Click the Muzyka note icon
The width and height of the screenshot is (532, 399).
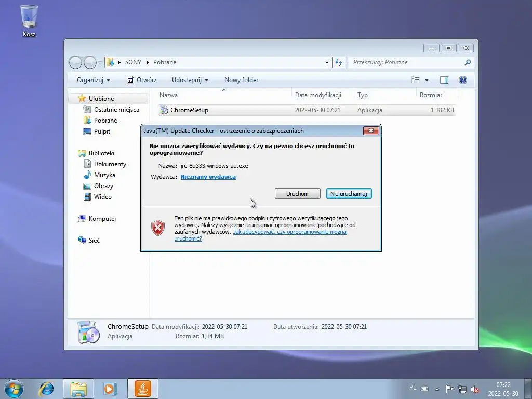[x=87, y=175]
